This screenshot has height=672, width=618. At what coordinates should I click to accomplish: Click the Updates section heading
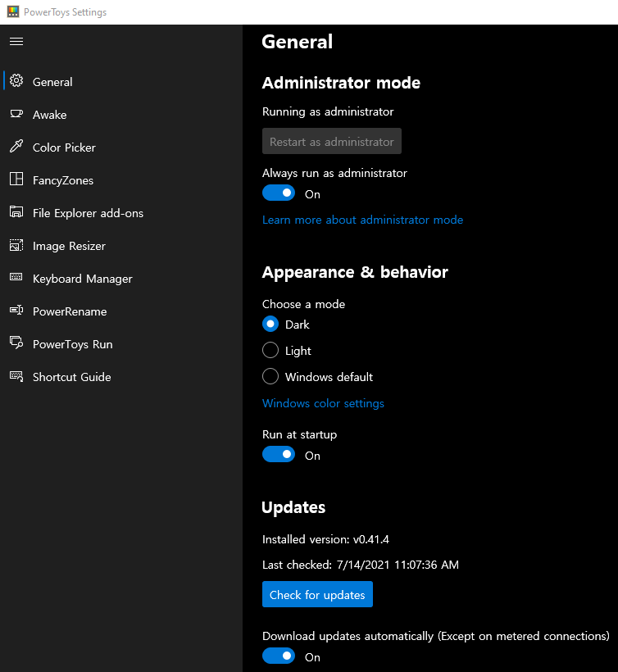point(293,507)
